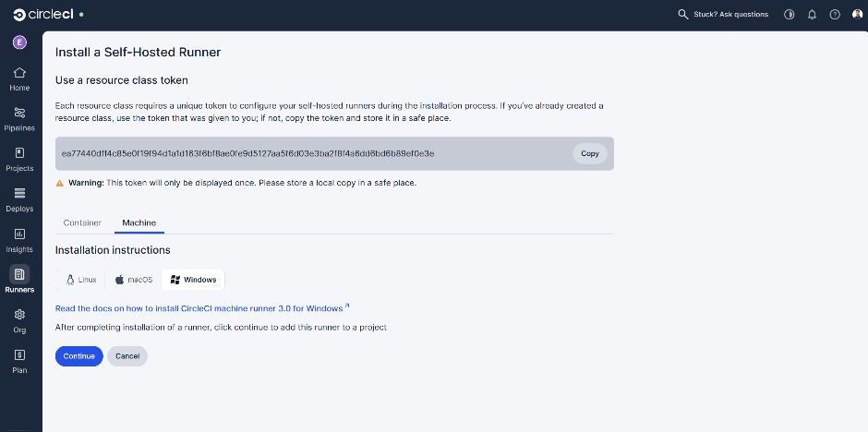
Task: Select macOS installation instructions
Action: [x=133, y=280]
